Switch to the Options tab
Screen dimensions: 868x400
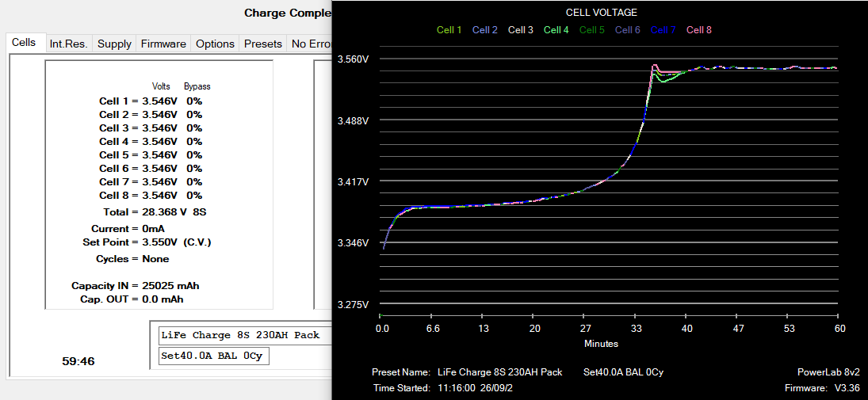coord(215,44)
